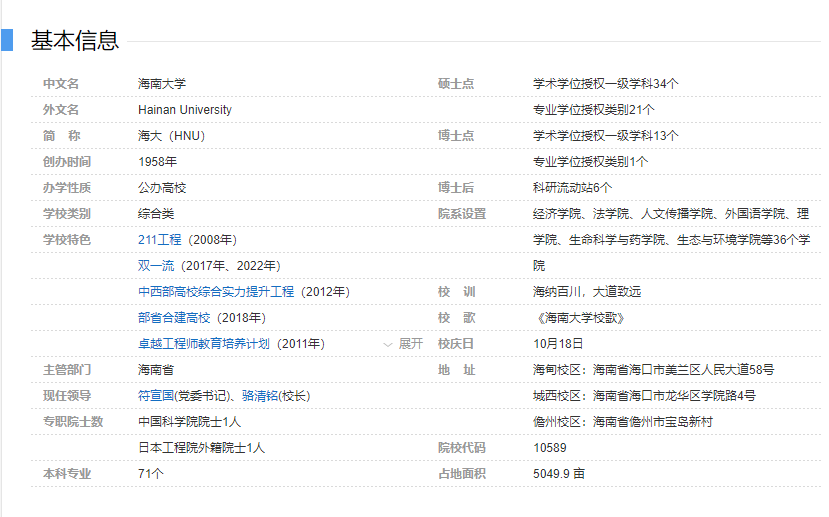Click the 基本信息 section heading

[x=75, y=41]
